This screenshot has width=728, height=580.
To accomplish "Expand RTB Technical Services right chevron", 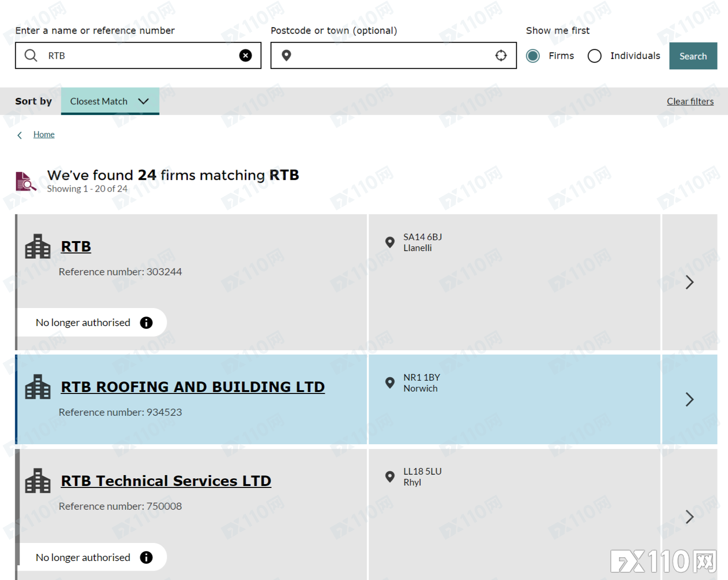I will [690, 516].
